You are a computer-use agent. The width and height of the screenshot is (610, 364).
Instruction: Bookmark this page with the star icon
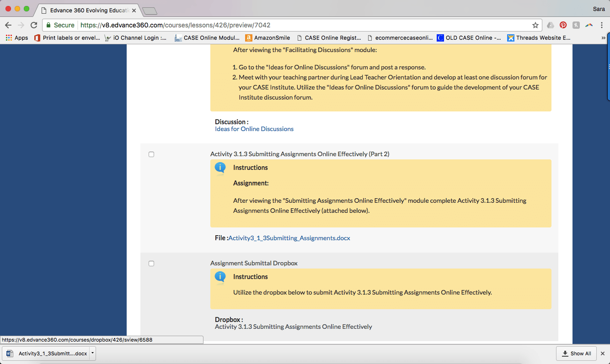535,25
